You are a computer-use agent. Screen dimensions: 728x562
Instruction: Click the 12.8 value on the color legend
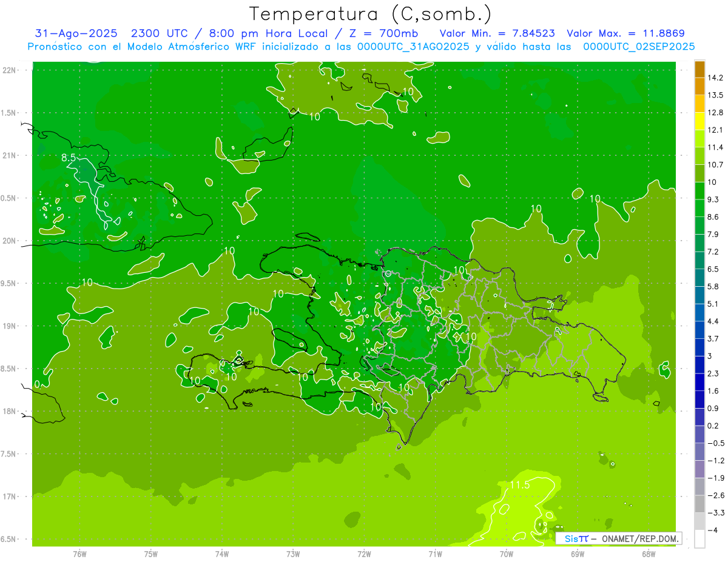[715, 113]
